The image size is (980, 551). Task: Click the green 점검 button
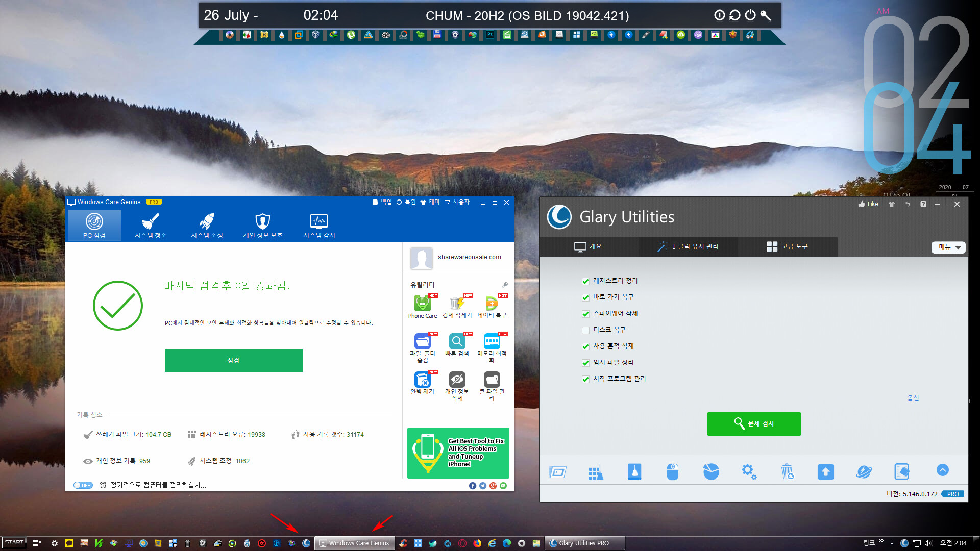click(x=234, y=360)
